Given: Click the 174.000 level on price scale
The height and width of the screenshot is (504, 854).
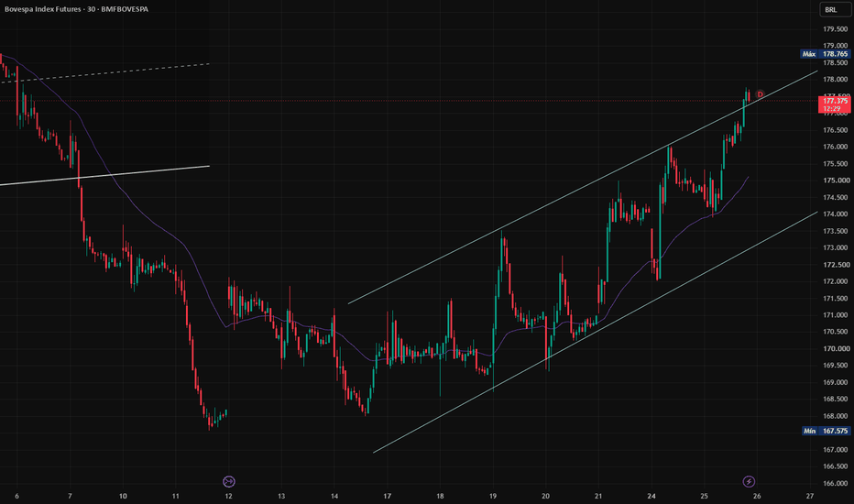Looking at the screenshot, I should 836,214.
